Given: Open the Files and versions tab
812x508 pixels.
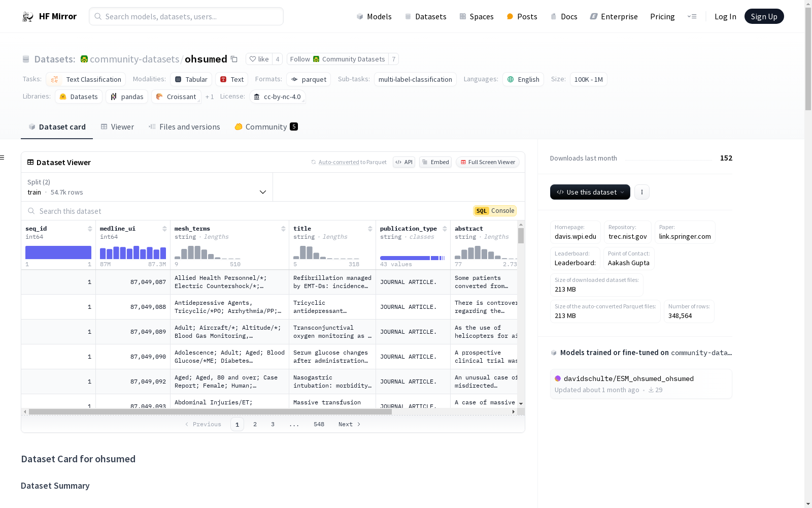Looking at the screenshot, I should point(184,127).
